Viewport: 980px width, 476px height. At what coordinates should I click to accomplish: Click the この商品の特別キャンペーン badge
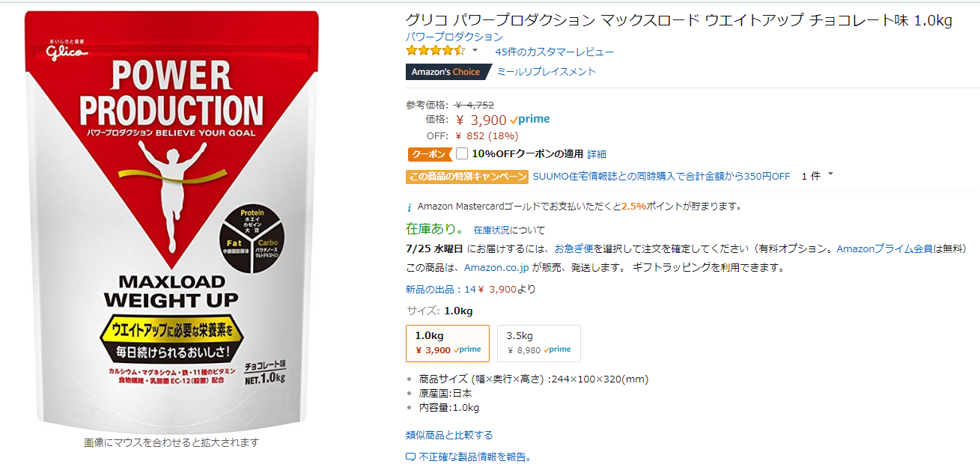[x=467, y=177]
